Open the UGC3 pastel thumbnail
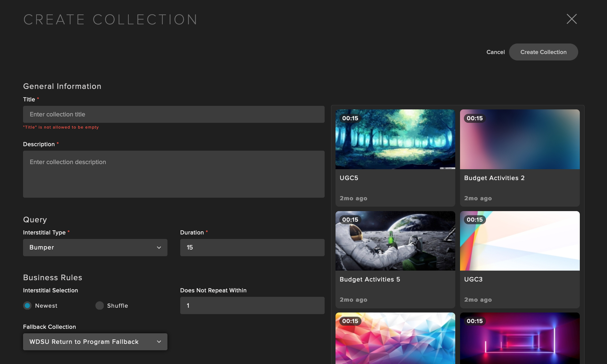 tap(520, 241)
